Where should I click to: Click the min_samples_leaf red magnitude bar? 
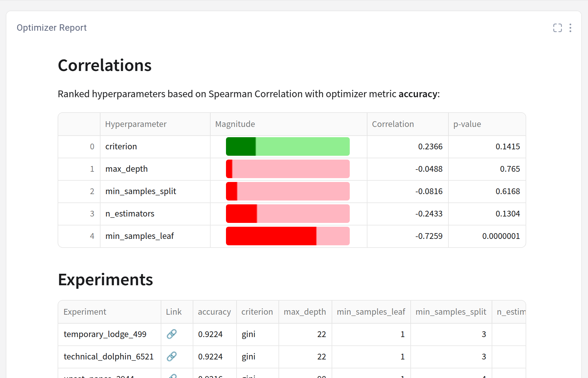pos(270,236)
